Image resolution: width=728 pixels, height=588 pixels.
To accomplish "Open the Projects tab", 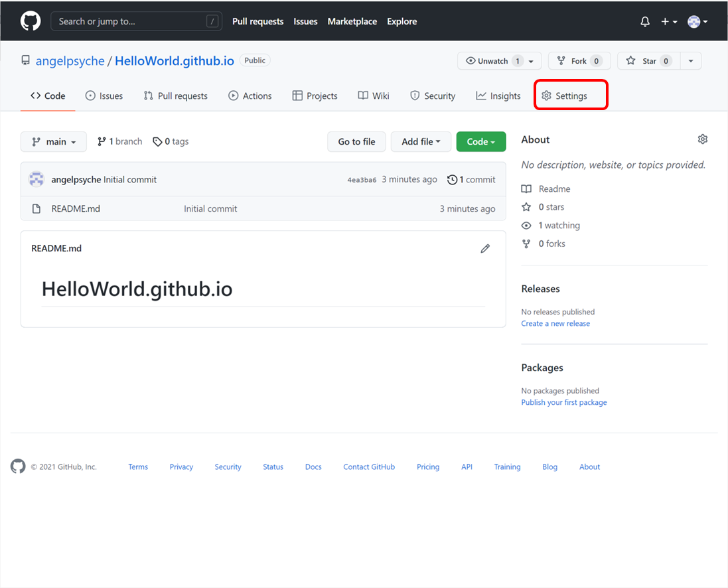I will (315, 96).
